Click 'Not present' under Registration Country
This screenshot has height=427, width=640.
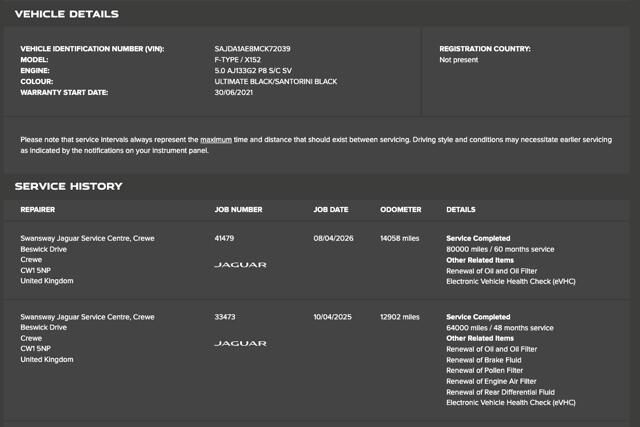click(458, 60)
